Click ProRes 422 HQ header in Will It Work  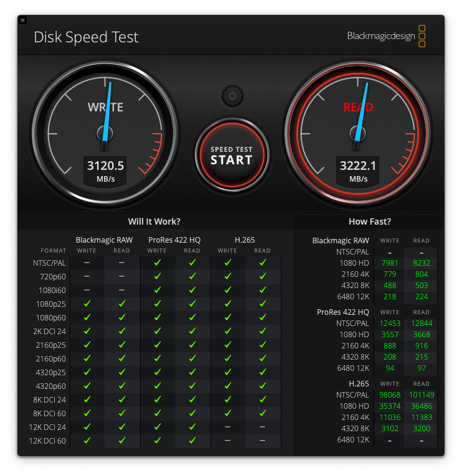[174, 240]
